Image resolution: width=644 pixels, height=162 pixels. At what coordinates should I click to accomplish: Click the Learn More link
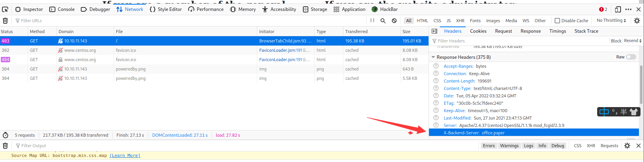(x=125, y=156)
